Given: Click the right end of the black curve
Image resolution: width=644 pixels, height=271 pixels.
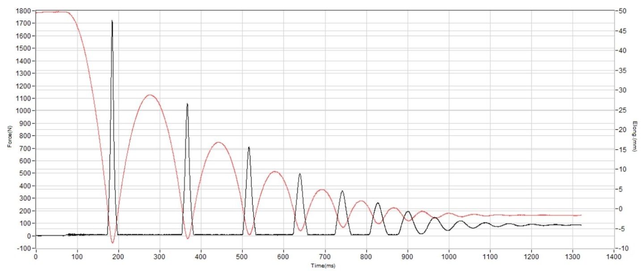Looking at the screenshot, I should pyautogui.click(x=580, y=225).
